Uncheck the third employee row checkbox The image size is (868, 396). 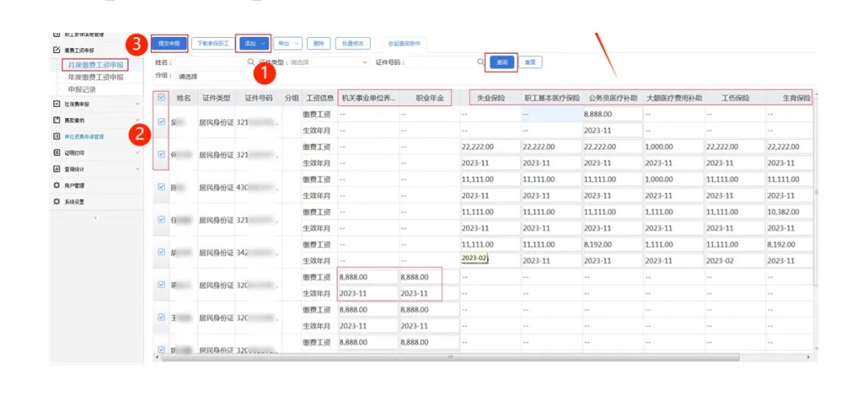click(162, 187)
